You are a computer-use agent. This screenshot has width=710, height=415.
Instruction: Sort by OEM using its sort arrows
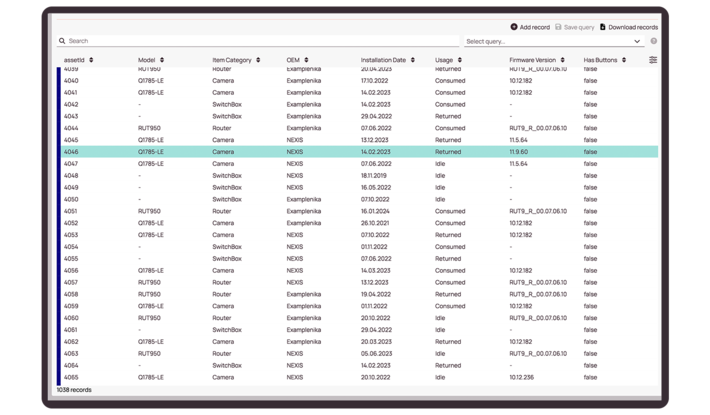click(306, 60)
